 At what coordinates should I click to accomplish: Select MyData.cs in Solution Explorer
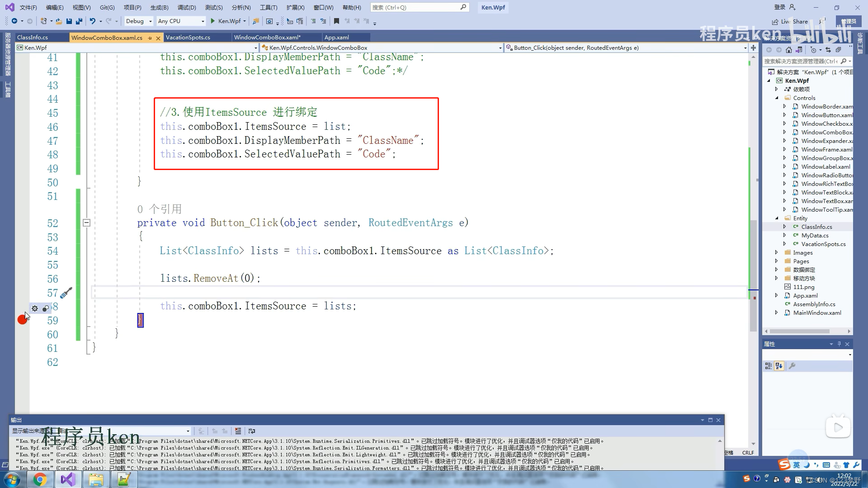pyautogui.click(x=815, y=235)
